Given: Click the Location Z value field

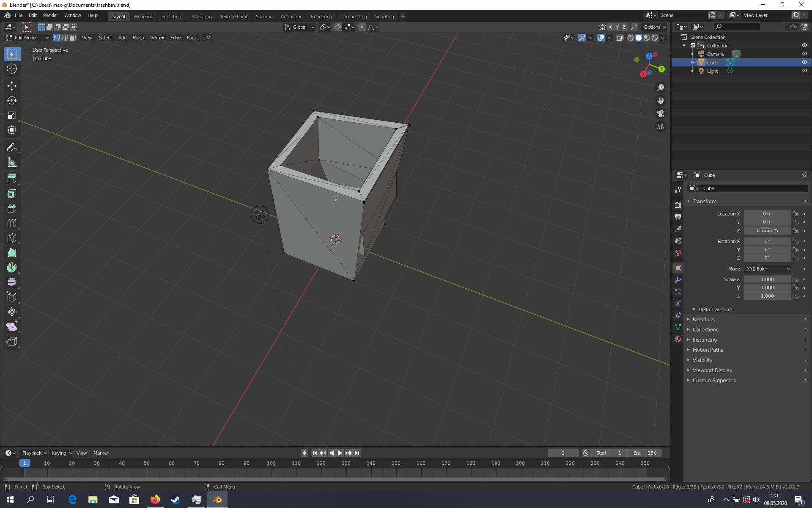Looking at the screenshot, I should (x=767, y=231).
